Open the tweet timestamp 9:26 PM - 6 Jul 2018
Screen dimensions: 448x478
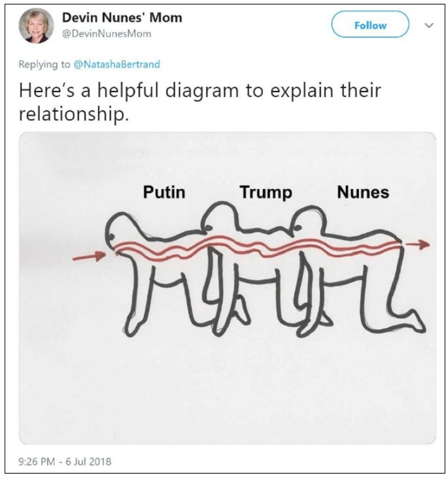click(65, 461)
